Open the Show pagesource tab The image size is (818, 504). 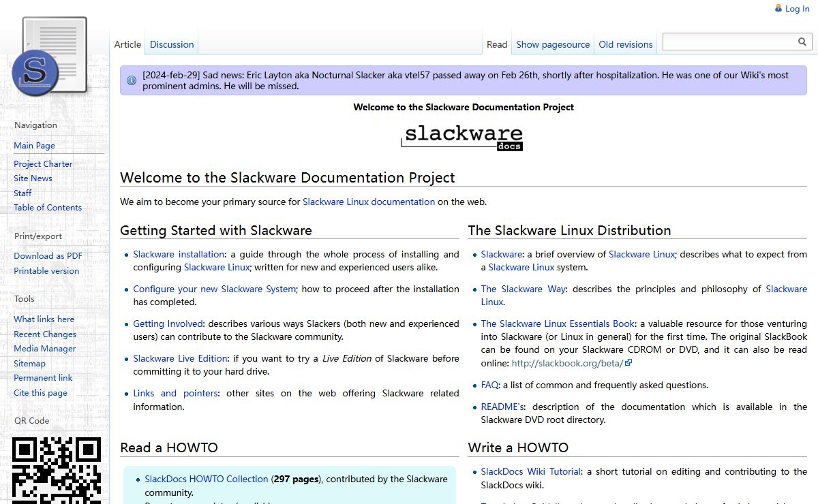[x=552, y=44]
